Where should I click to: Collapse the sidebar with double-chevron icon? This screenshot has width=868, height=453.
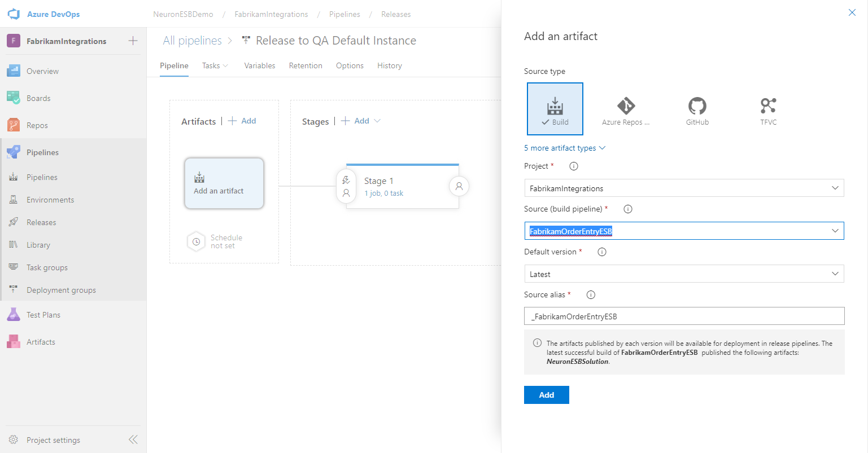click(133, 439)
